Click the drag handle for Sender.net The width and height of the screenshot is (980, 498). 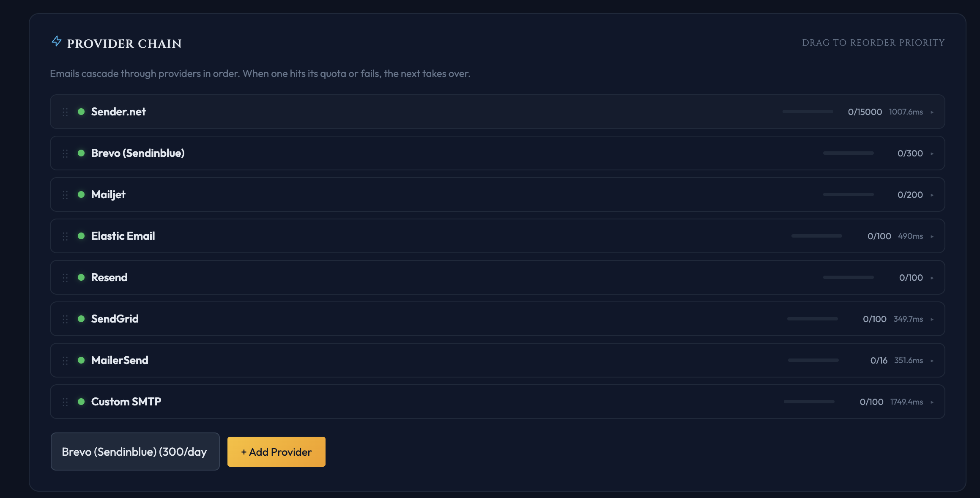[x=65, y=112]
